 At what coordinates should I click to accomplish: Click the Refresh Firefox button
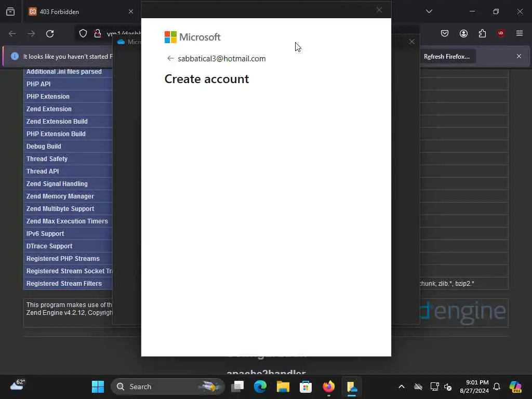446,57
